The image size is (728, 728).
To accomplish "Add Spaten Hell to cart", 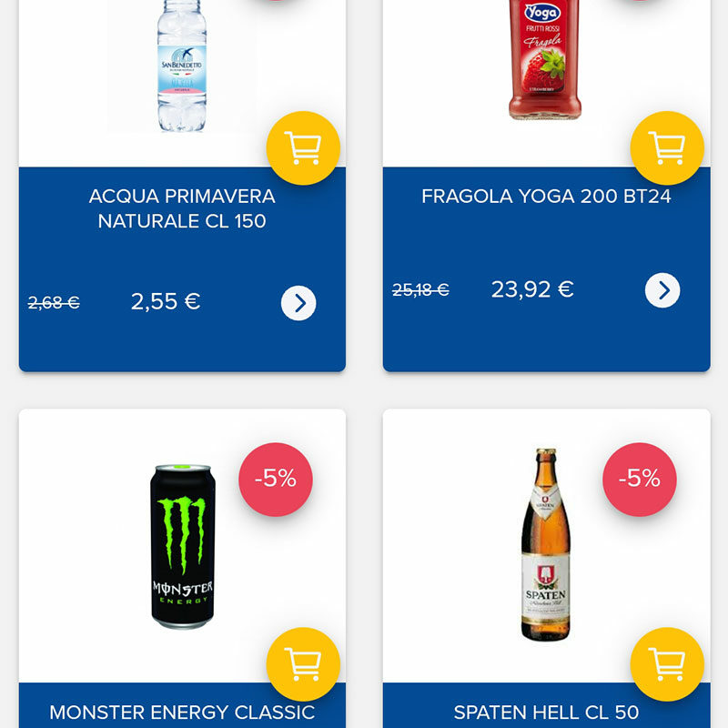I will pos(667,664).
